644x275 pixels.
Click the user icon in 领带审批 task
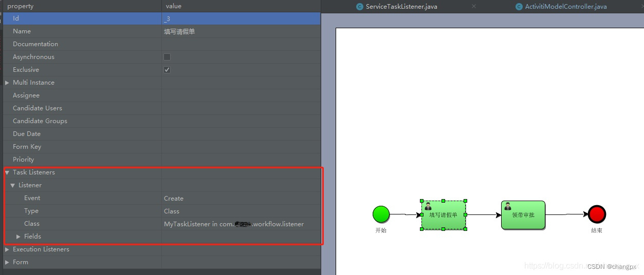[508, 206]
